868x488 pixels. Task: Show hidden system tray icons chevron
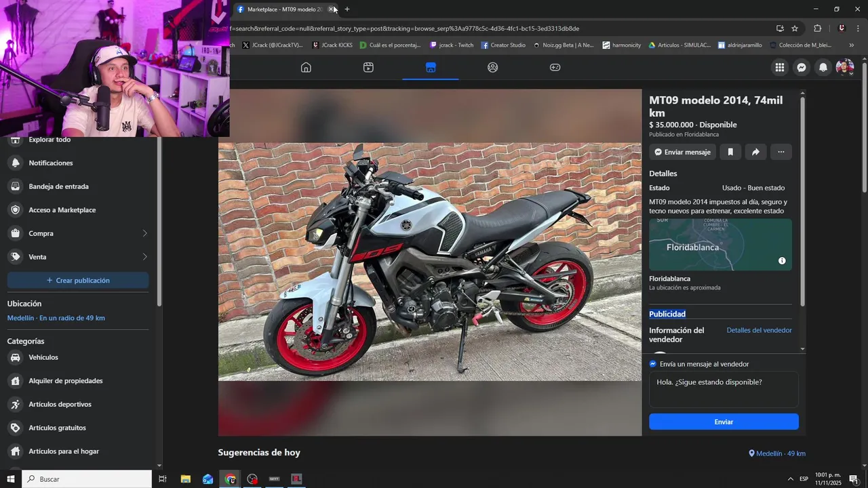tap(791, 479)
